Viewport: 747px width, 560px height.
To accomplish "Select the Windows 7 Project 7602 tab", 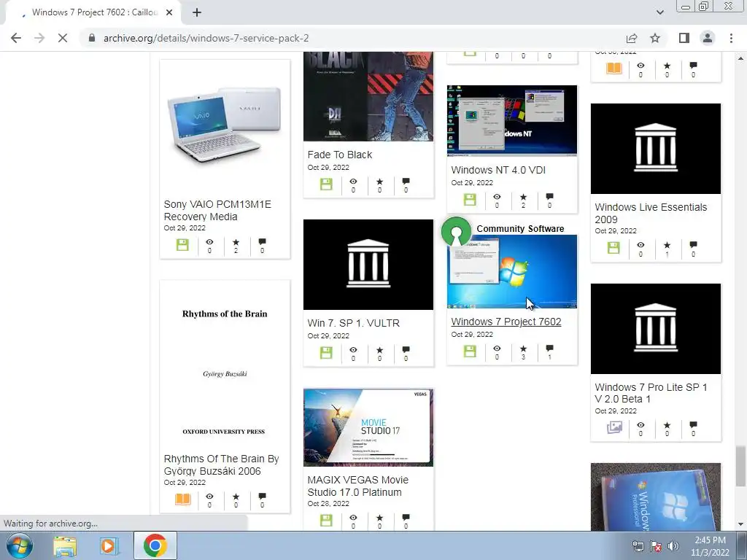I will pos(93,12).
